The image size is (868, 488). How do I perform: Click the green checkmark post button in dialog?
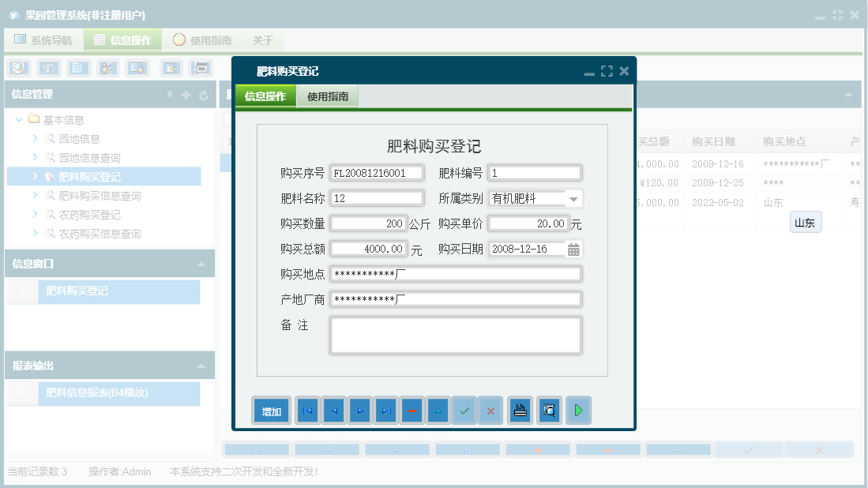(x=464, y=411)
